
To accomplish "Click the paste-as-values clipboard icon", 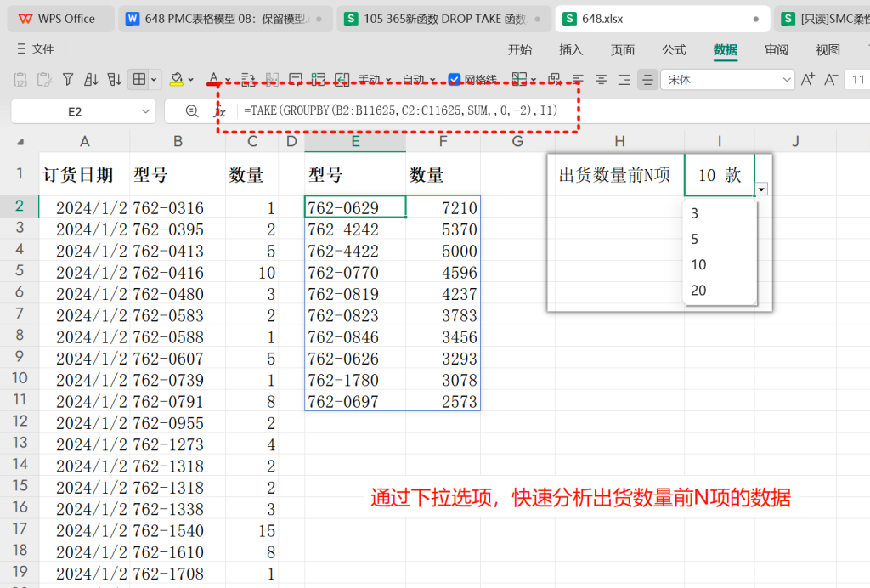I will coord(20,80).
